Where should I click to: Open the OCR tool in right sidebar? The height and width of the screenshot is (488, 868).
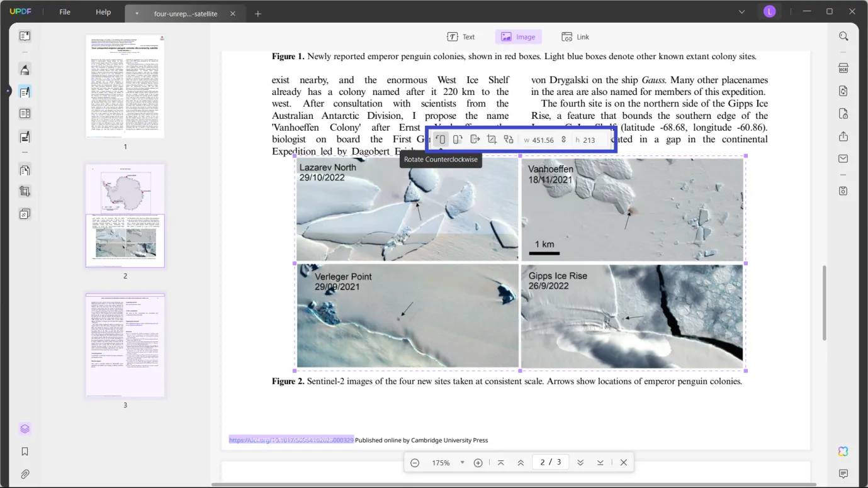(843, 69)
